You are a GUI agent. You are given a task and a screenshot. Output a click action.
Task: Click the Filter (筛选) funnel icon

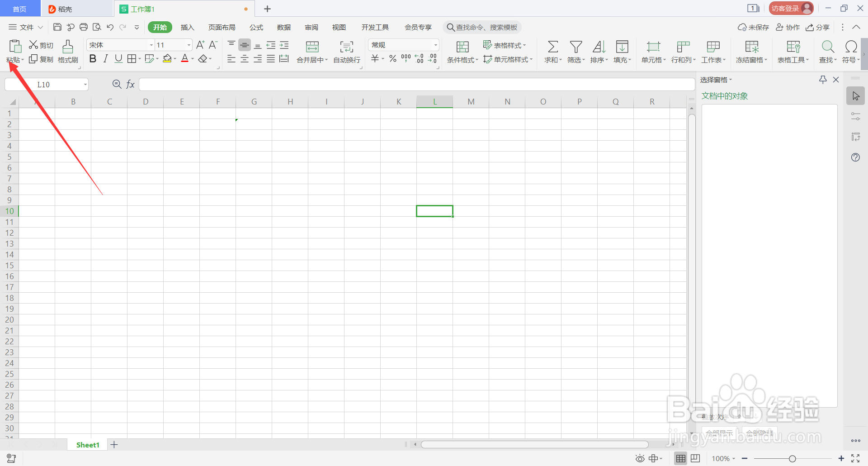click(x=576, y=47)
